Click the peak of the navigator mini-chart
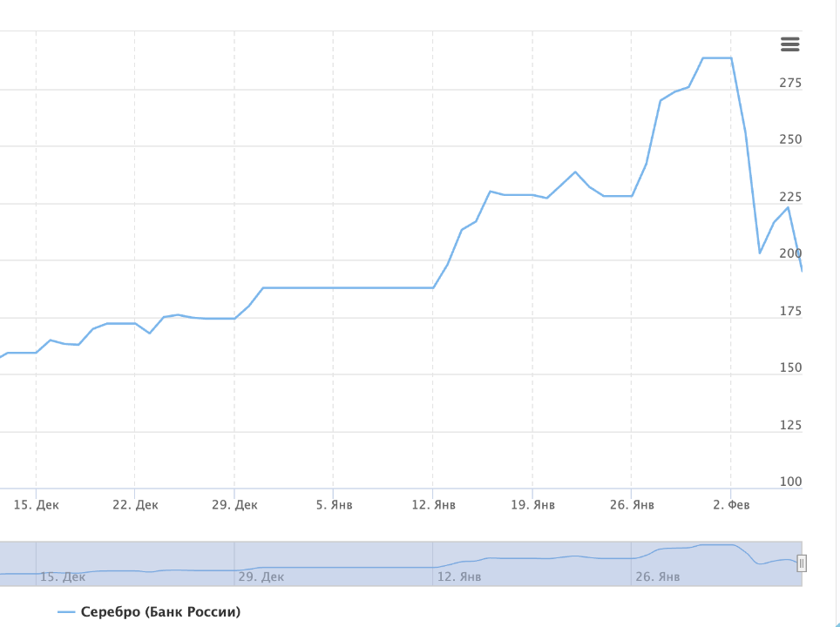The height and width of the screenshot is (627, 840). pyautogui.click(x=717, y=545)
